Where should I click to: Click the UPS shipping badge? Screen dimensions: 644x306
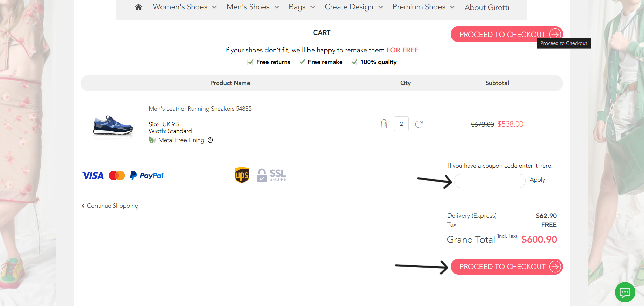(x=242, y=175)
